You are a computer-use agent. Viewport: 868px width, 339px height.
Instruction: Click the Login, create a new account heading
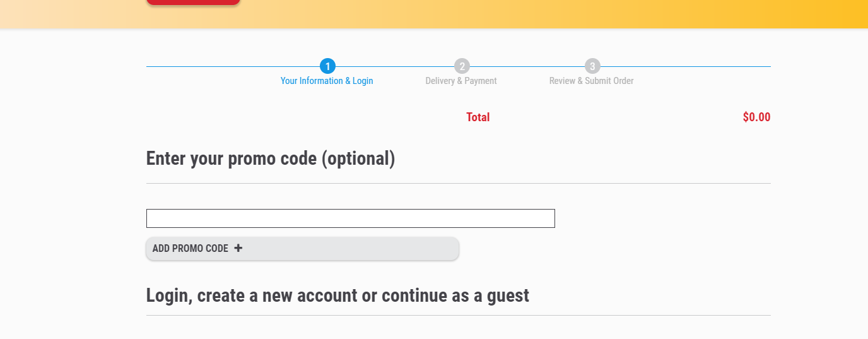coord(337,295)
